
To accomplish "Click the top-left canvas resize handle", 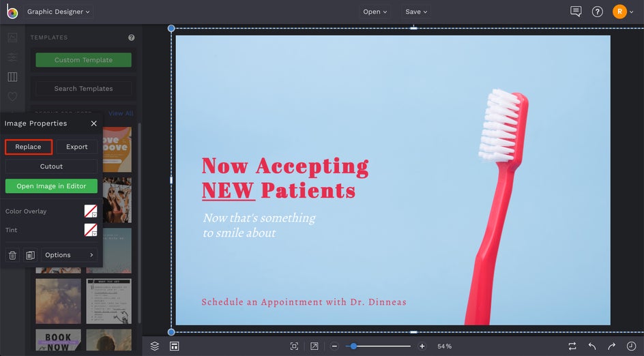I will pyautogui.click(x=171, y=29).
